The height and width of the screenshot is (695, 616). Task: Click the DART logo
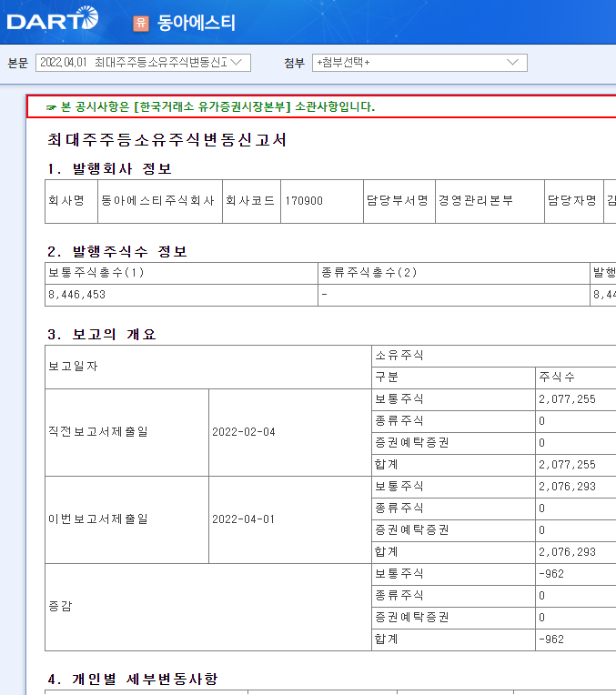point(53,18)
